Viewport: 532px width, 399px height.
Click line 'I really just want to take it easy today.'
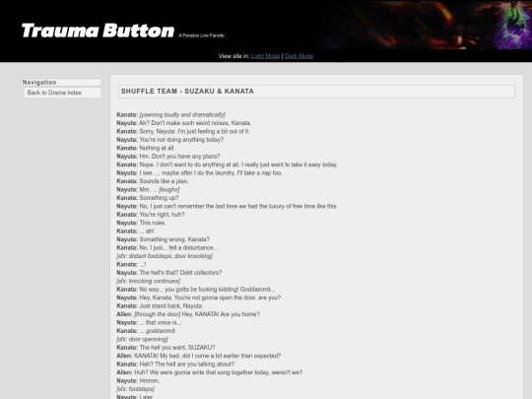click(x=290, y=165)
